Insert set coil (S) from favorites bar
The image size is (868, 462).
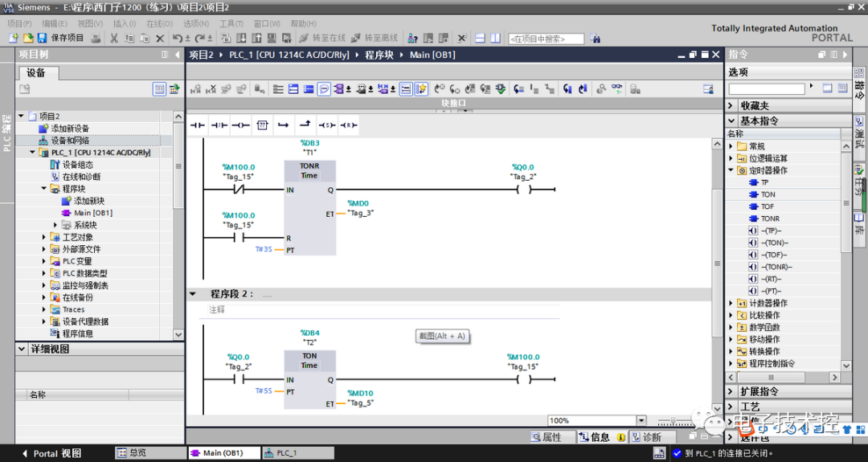pyautogui.click(x=326, y=125)
